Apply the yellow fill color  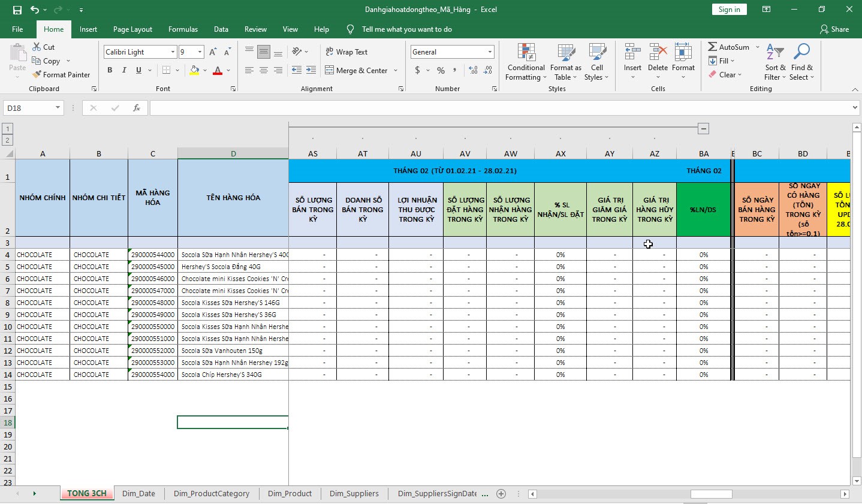click(x=194, y=71)
